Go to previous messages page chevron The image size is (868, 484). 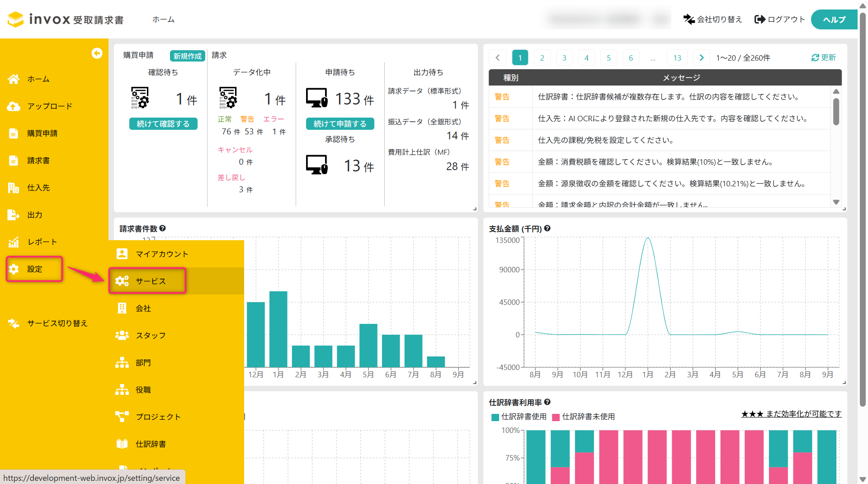click(x=497, y=57)
